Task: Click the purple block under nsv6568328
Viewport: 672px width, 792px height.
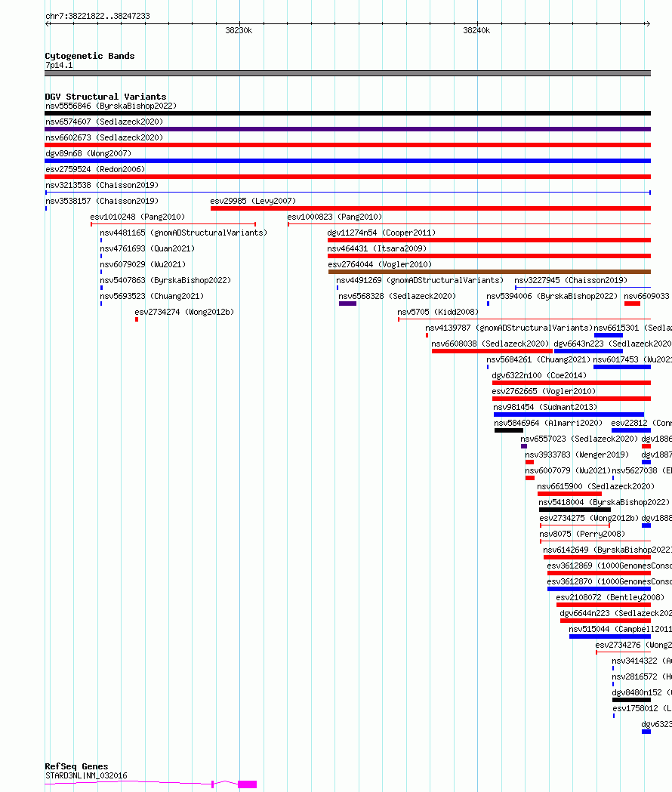Action: [347, 304]
